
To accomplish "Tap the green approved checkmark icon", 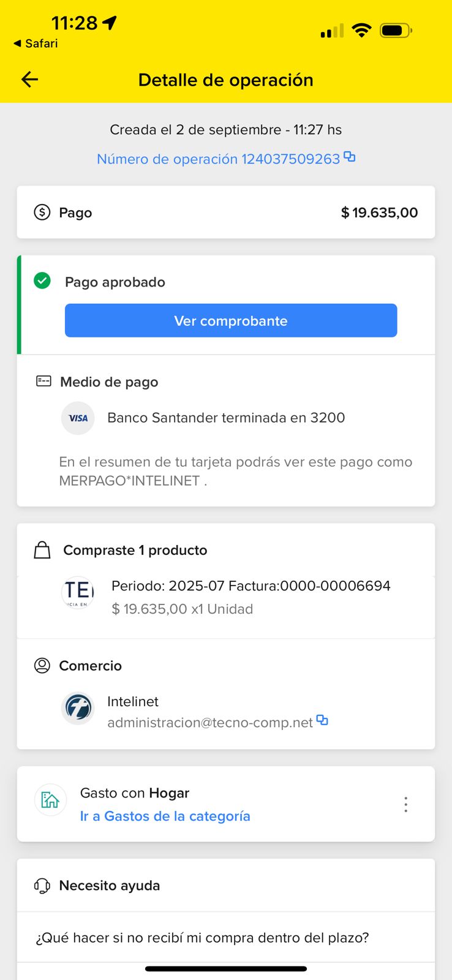I will [x=42, y=281].
